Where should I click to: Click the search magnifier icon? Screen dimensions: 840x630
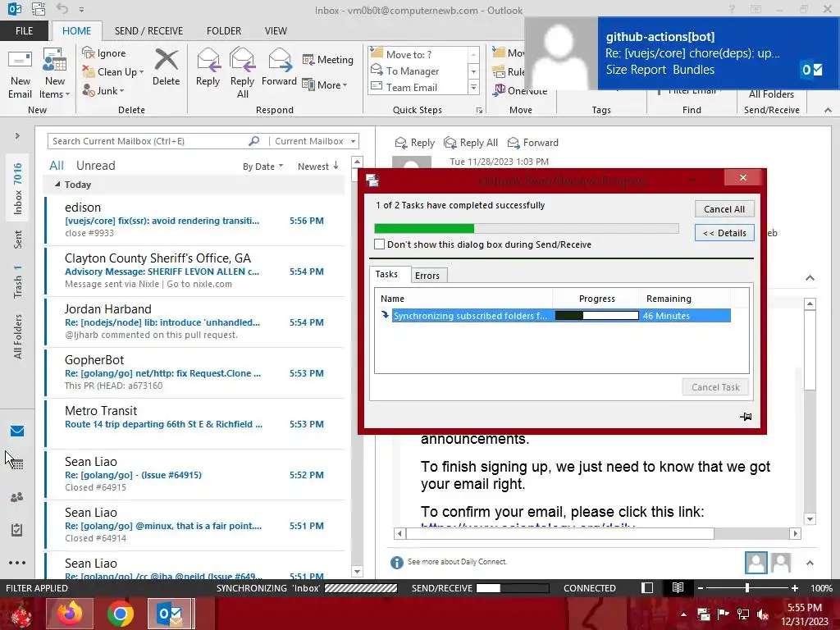click(x=254, y=141)
